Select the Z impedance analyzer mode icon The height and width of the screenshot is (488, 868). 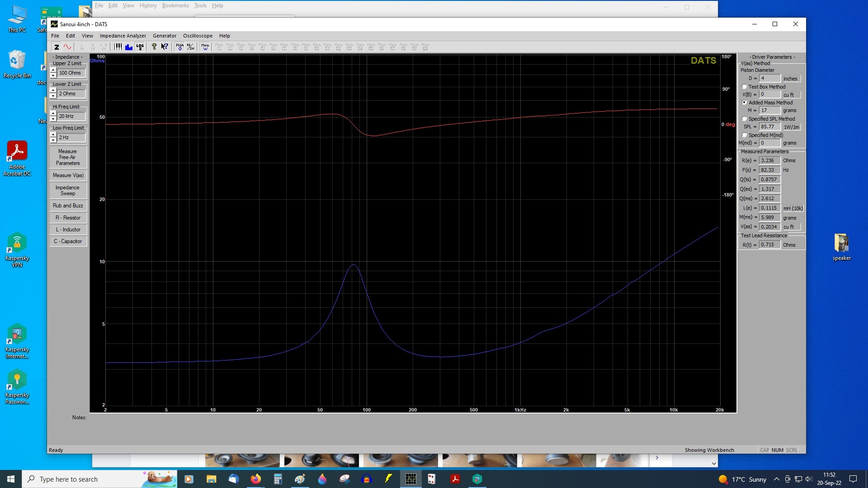click(x=57, y=47)
